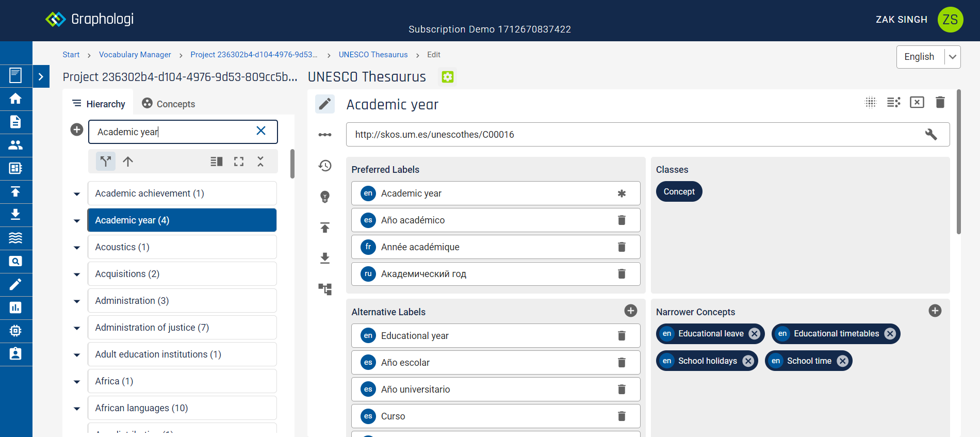
Task: Open the badge profile sidebar icon
Action: point(15,354)
